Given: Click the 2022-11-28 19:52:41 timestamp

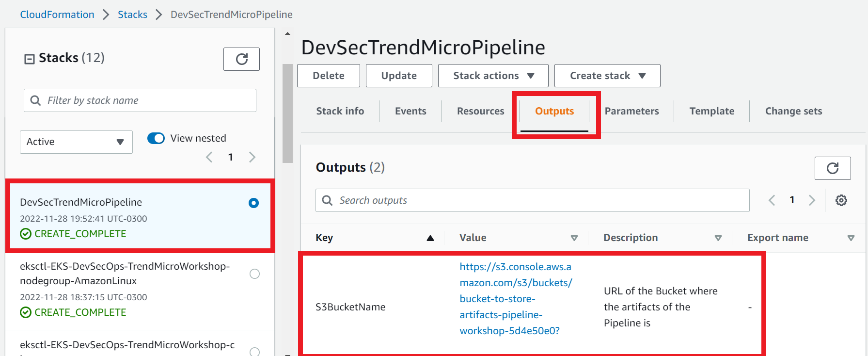Looking at the screenshot, I should 83,219.
